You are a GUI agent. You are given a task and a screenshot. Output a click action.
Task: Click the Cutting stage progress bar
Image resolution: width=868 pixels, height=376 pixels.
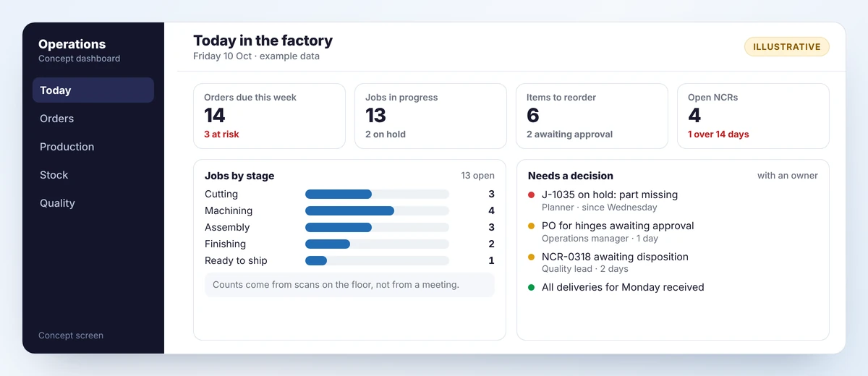[377, 195]
